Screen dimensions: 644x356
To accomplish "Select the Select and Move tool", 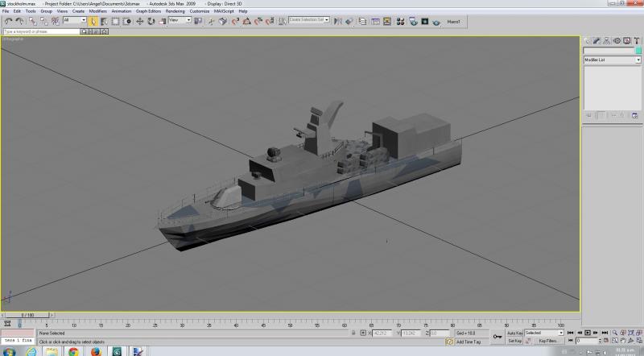I will pyautogui.click(x=139, y=22).
